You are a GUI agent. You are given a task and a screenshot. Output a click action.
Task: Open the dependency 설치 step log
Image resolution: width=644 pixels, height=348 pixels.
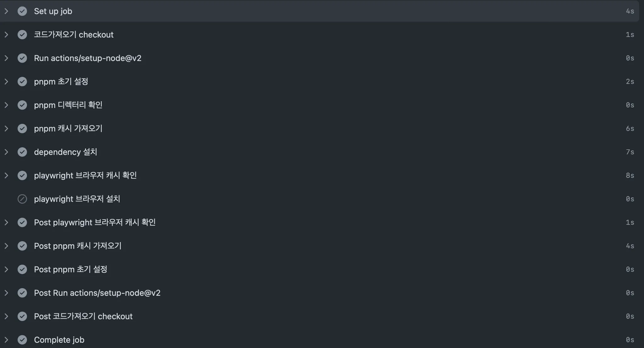[65, 152]
